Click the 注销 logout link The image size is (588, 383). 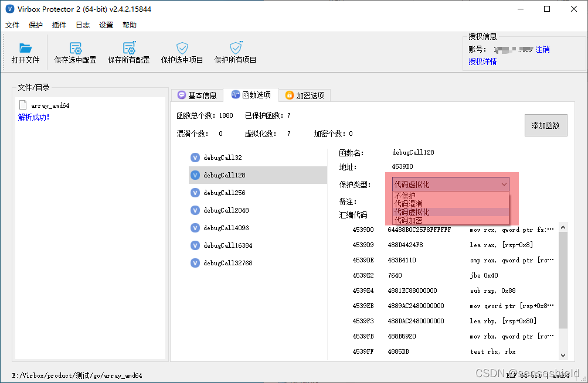point(542,49)
